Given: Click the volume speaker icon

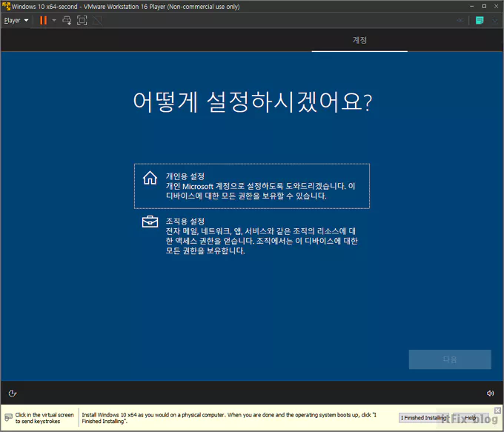Looking at the screenshot, I should pos(490,393).
